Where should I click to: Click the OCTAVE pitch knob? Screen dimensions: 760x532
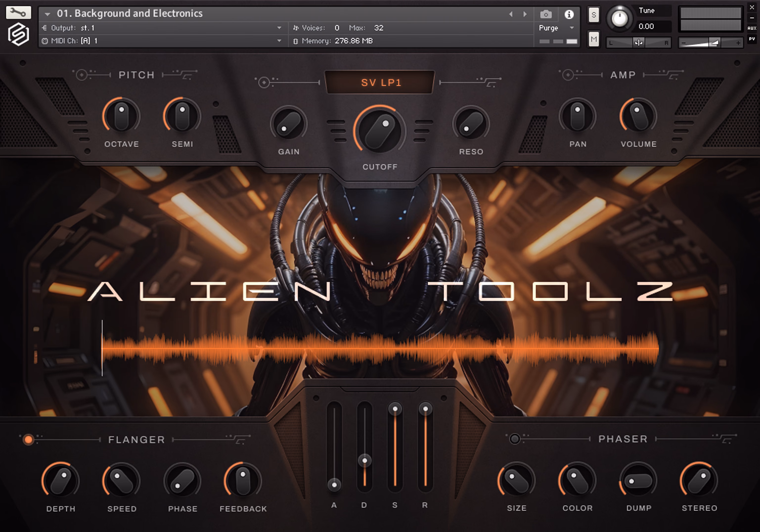pyautogui.click(x=121, y=116)
